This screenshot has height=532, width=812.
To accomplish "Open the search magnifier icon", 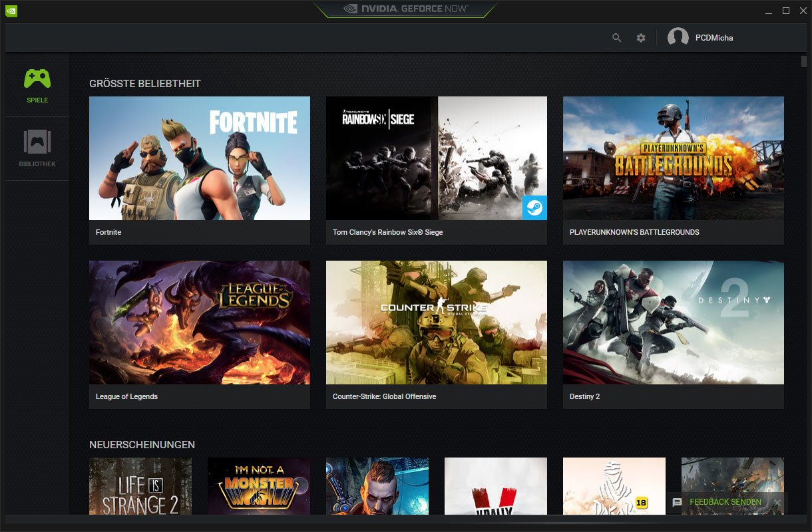I will click(x=617, y=38).
